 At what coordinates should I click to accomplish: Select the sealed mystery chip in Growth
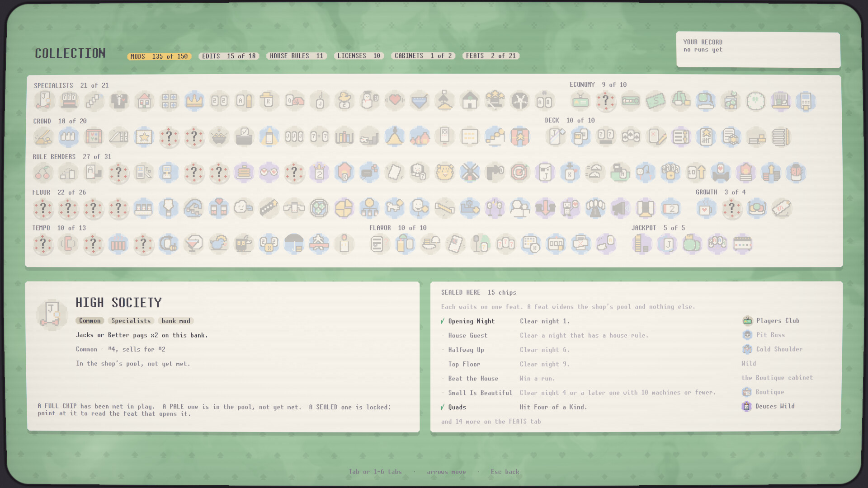tap(731, 208)
